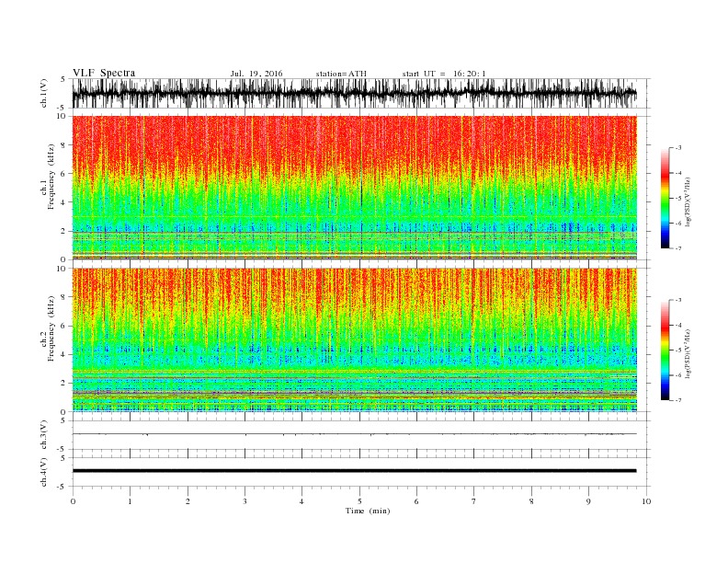Click time axis tick label '9'
Image resolution: width=728 pixels, height=563 pixels.
pos(588,501)
